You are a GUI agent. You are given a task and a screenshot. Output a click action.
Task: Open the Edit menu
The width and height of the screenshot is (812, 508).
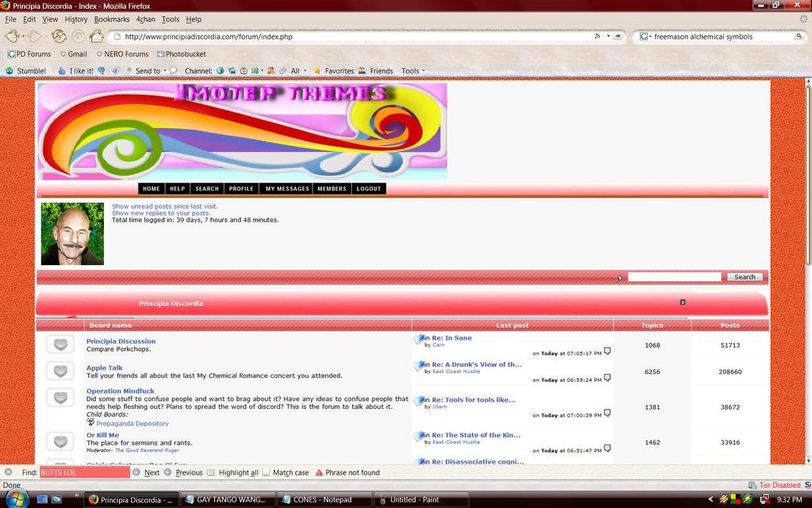coord(29,19)
